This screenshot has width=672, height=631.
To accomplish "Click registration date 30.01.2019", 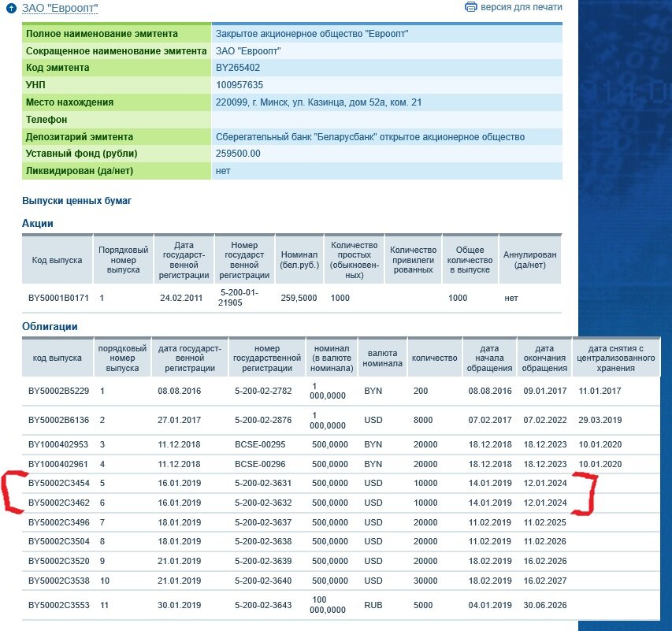I will (179, 605).
